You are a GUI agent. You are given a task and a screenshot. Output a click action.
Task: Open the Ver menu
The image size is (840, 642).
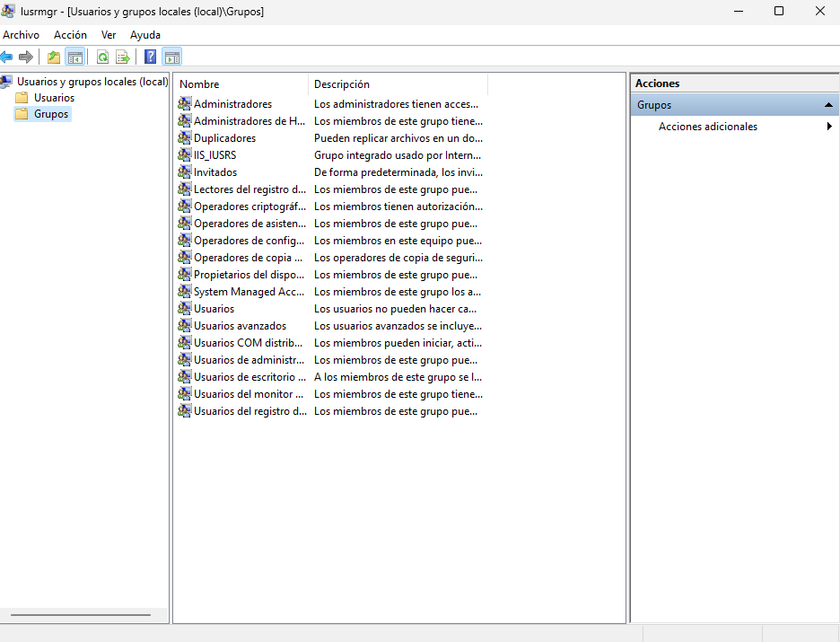point(109,35)
